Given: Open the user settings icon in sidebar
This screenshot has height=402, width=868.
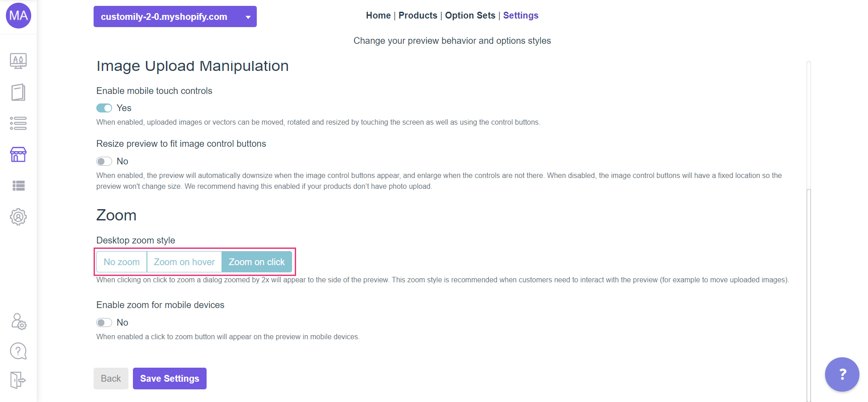Looking at the screenshot, I should click(x=19, y=322).
